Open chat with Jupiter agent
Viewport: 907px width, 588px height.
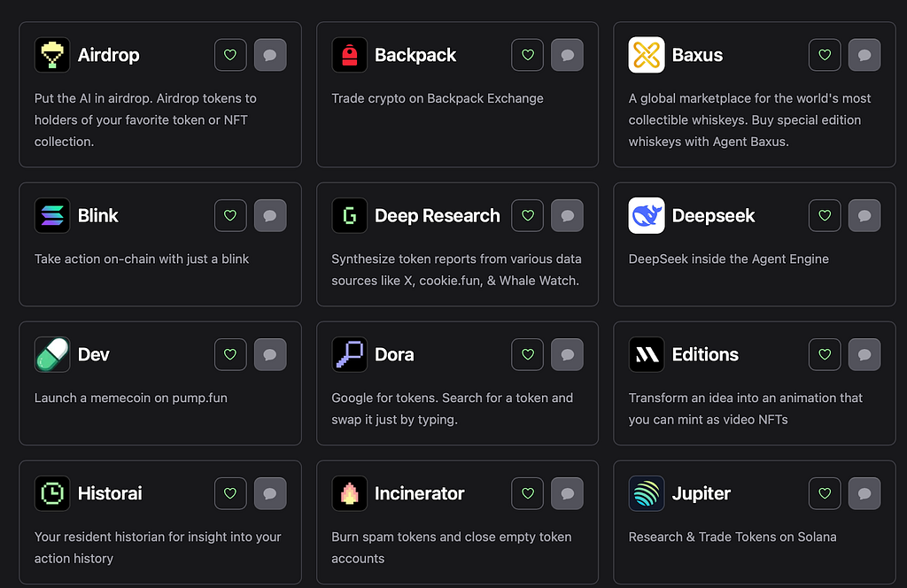click(864, 493)
